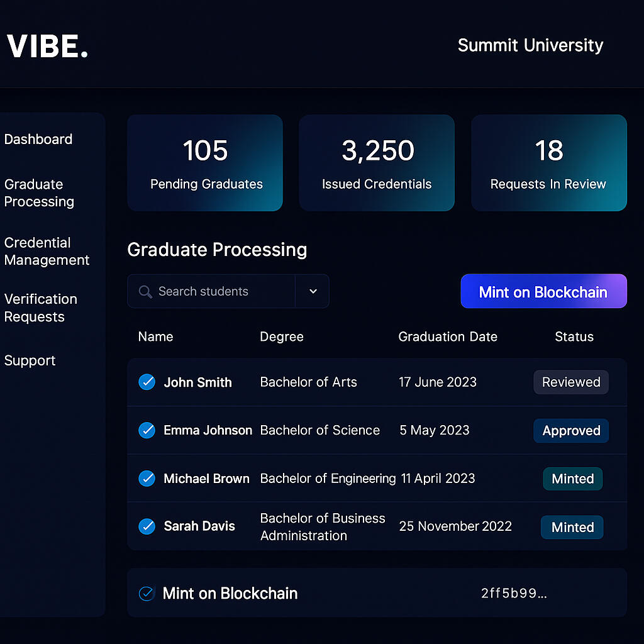
Task: Click the VIBE. logo
Action: coord(47,45)
